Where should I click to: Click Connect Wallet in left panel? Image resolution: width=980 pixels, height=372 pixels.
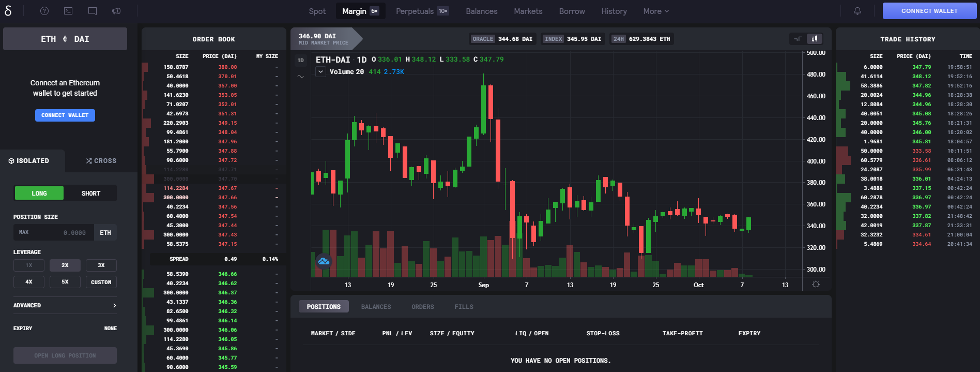coord(65,115)
